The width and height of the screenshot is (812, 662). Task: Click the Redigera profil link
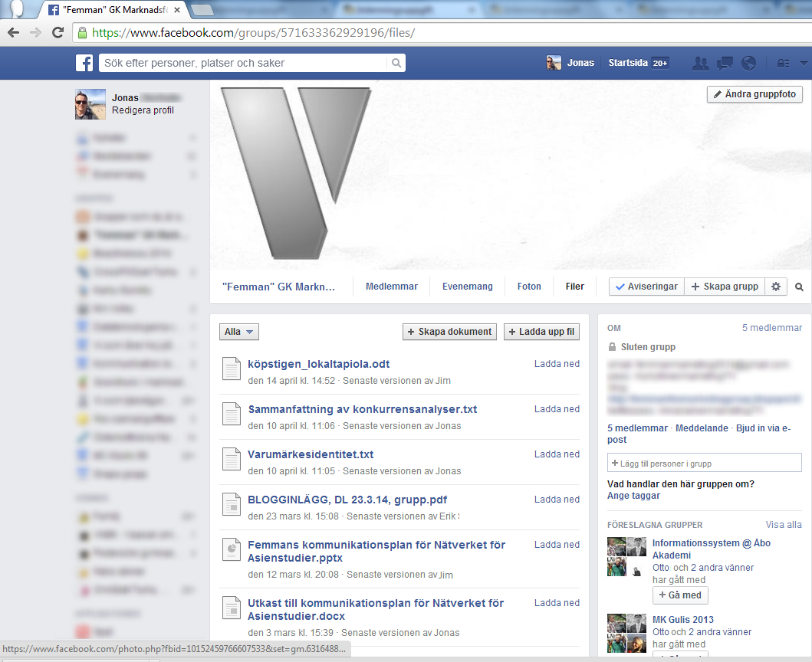click(143, 110)
